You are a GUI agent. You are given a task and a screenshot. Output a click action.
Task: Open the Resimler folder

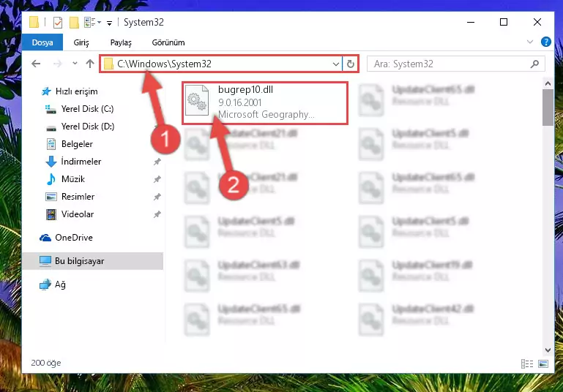(x=78, y=197)
